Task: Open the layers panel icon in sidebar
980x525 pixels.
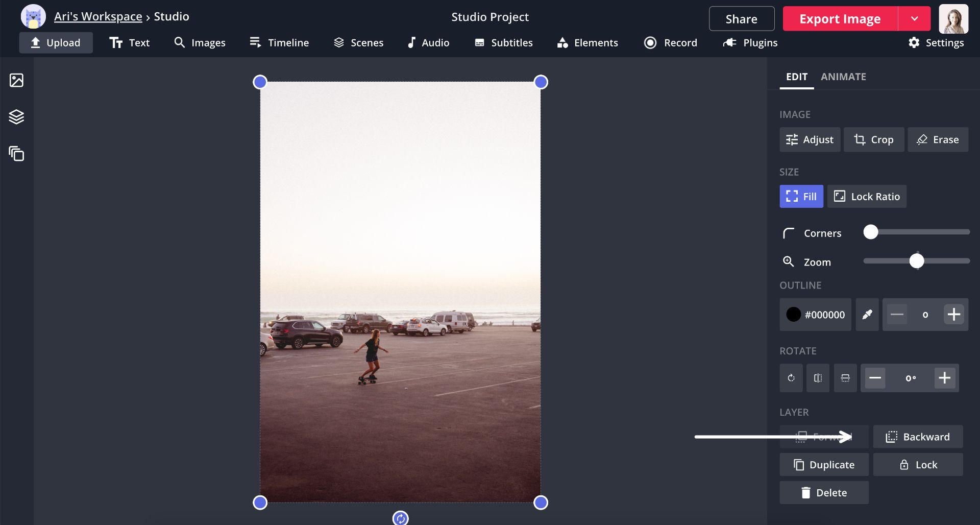Action: (x=16, y=117)
